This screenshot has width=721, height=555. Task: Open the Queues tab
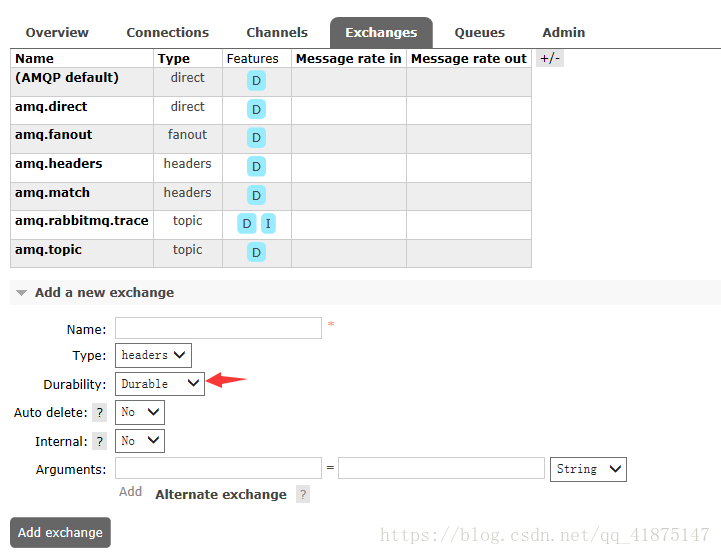[480, 33]
